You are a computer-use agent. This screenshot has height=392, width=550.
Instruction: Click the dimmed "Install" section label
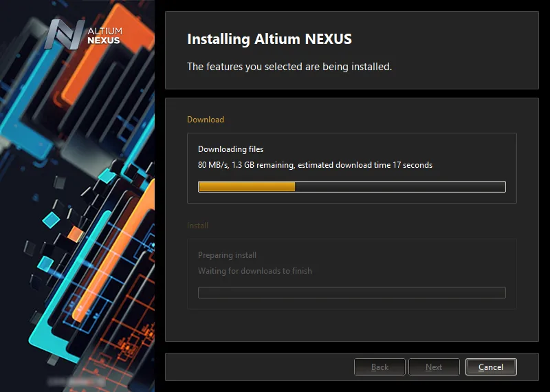pos(197,226)
